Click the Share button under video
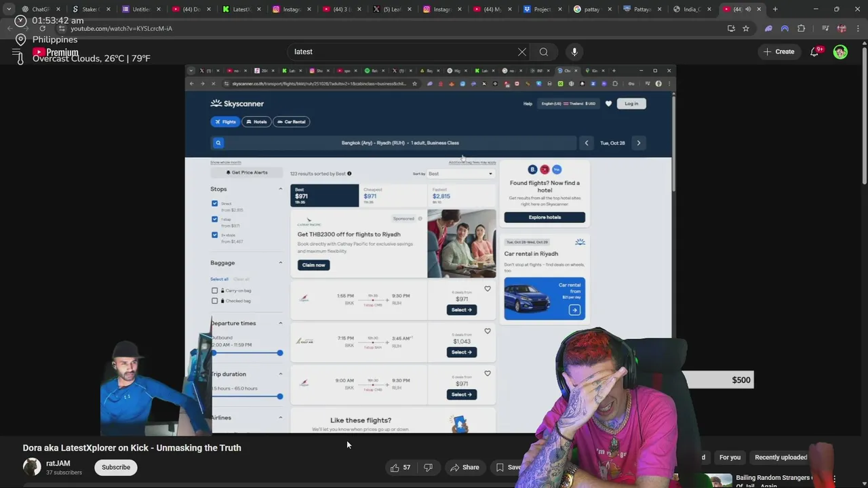This screenshot has width=868, height=488. 465,467
